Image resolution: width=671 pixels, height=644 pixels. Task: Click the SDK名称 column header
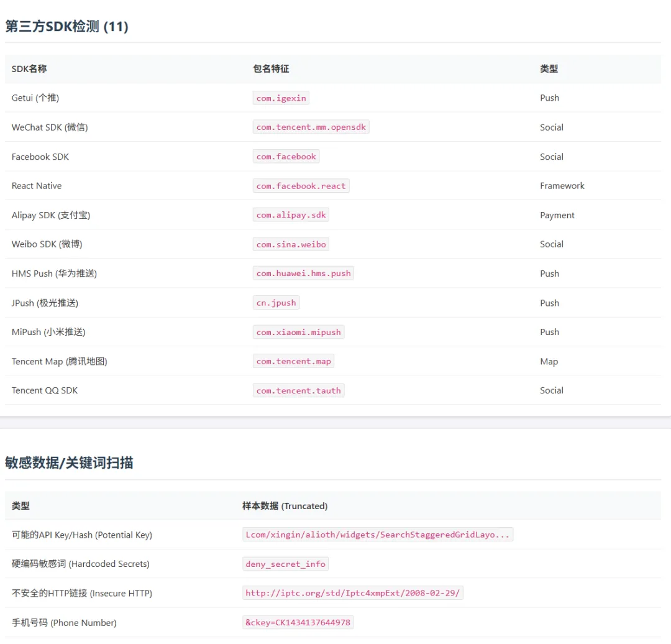pyautogui.click(x=29, y=68)
